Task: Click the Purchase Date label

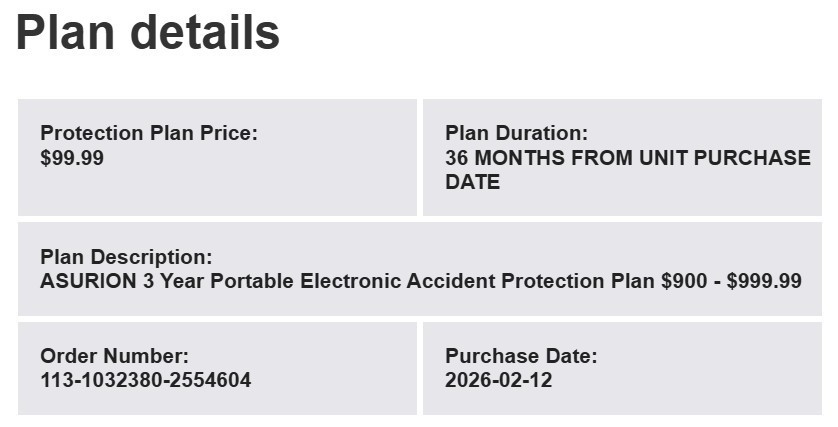Action: coord(520,356)
